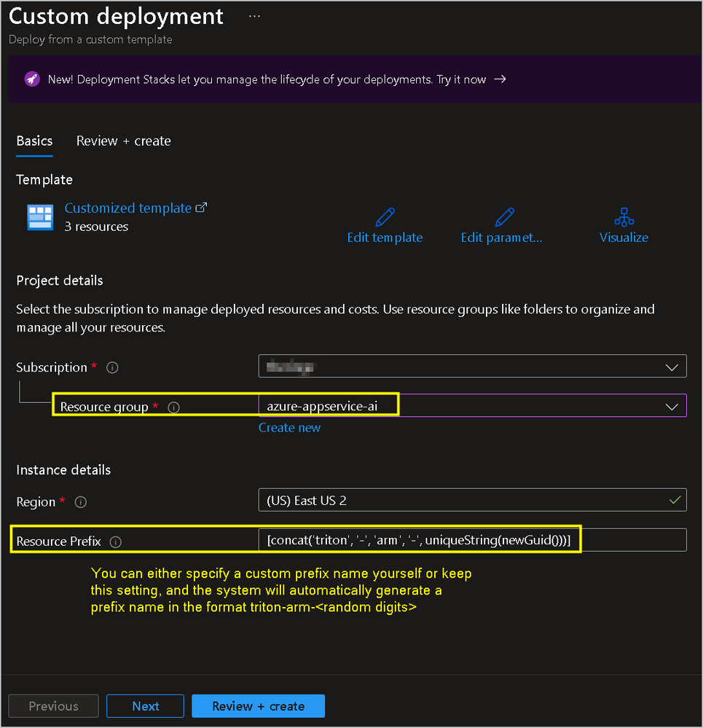This screenshot has height=728, width=703.
Task: Click the Edit template pencil icon
Action: (x=385, y=217)
